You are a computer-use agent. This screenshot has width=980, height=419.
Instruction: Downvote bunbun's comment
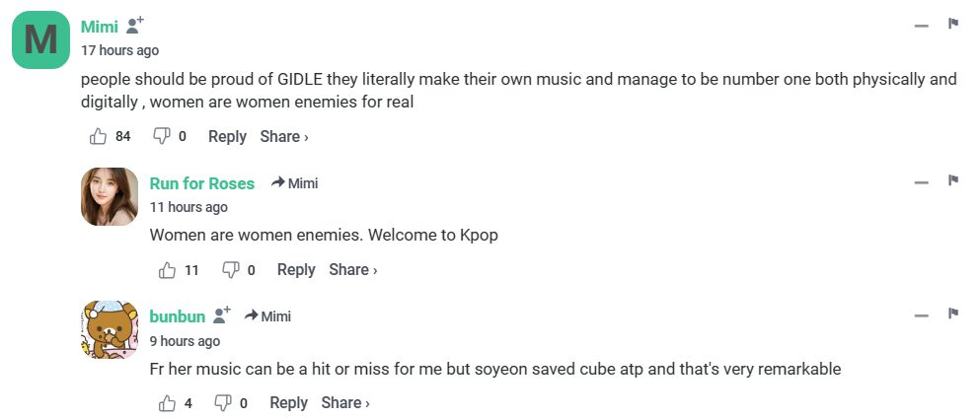pos(223,402)
